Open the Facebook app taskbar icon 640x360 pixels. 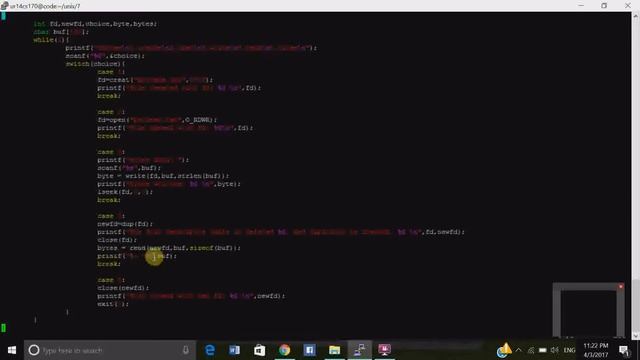click(309, 350)
